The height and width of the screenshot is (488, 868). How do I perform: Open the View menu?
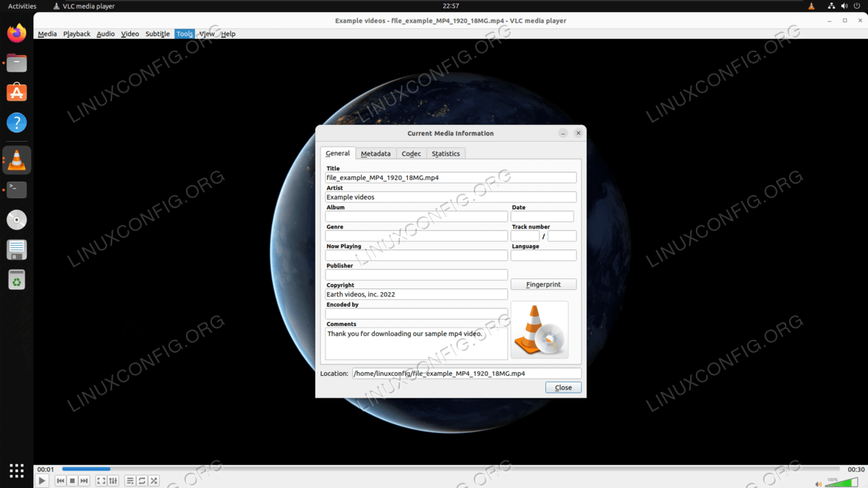tap(207, 34)
